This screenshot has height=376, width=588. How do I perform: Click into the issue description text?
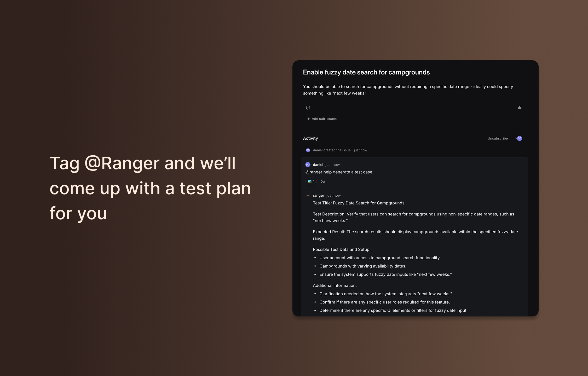(x=408, y=90)
